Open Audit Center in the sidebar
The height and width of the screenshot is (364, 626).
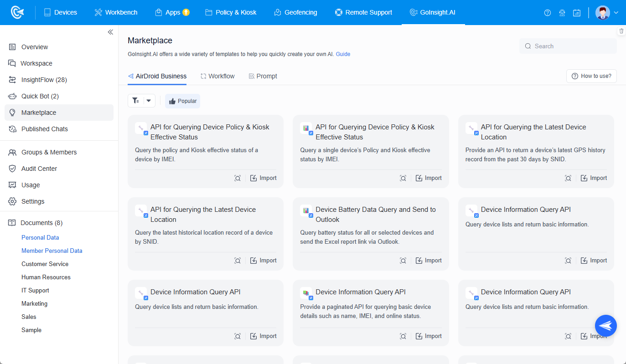(x=59, y=169)
